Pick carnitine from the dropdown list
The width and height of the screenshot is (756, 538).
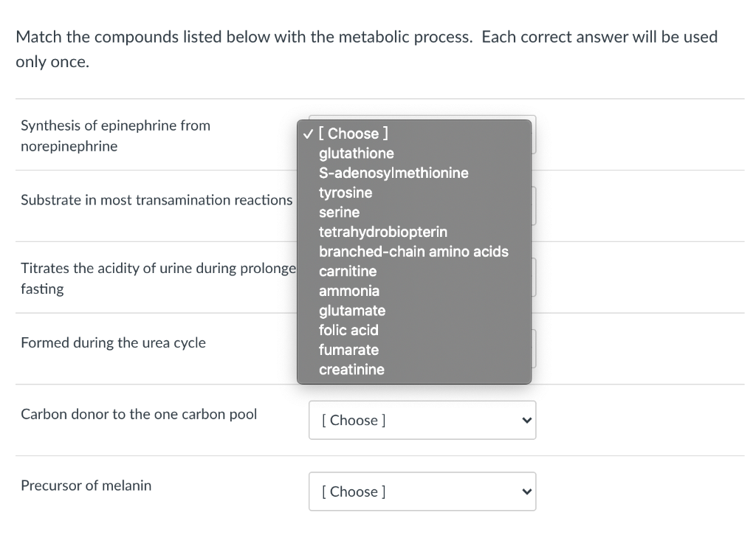[348, 272]
